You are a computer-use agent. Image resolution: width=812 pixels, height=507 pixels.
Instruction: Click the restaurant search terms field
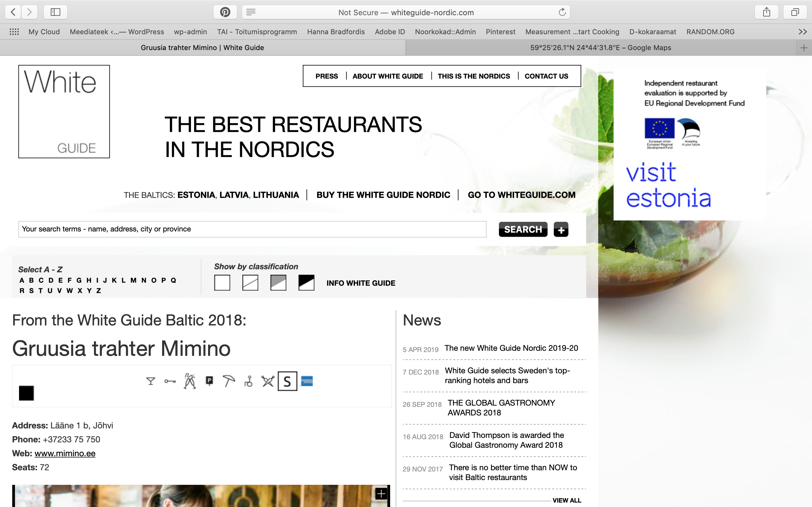click(x=252, y=229)
